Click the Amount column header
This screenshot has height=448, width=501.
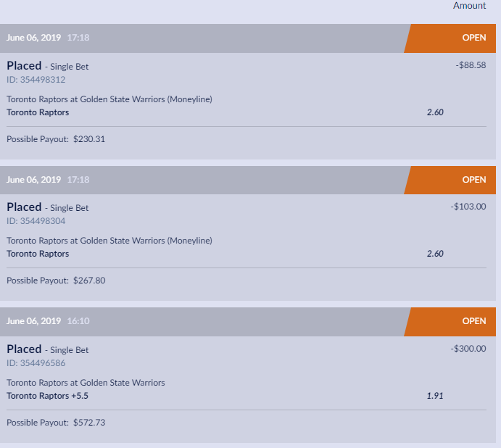(x=469, y=6)
